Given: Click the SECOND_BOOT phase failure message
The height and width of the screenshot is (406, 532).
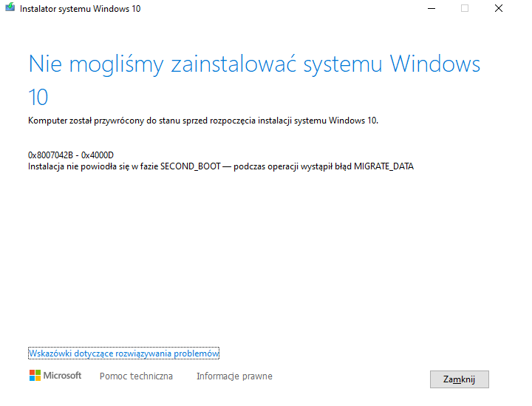Looking at the screenshot, I should tap(221, 166).
